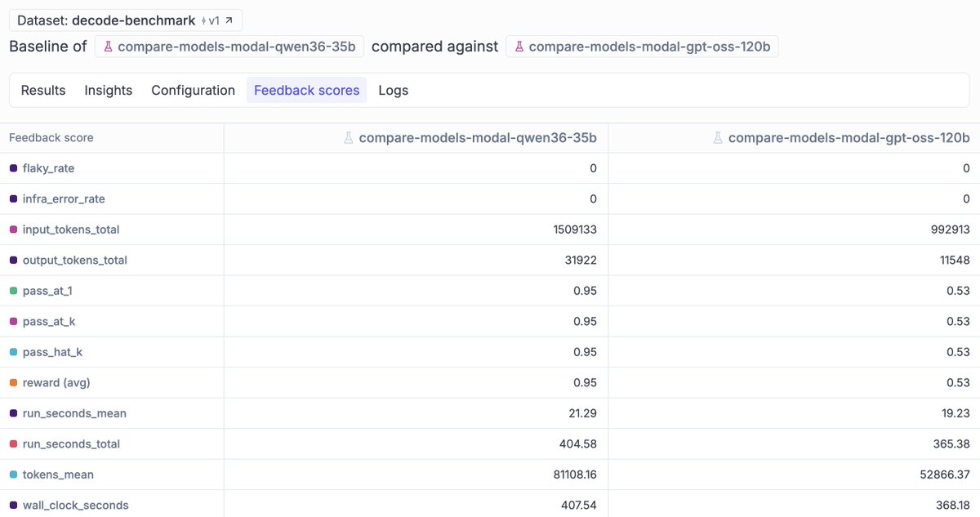The height and width of the screenshot is (517, 980).
Task: Click the orange dot beside reward (avg)
Action: tap(13, 383)
